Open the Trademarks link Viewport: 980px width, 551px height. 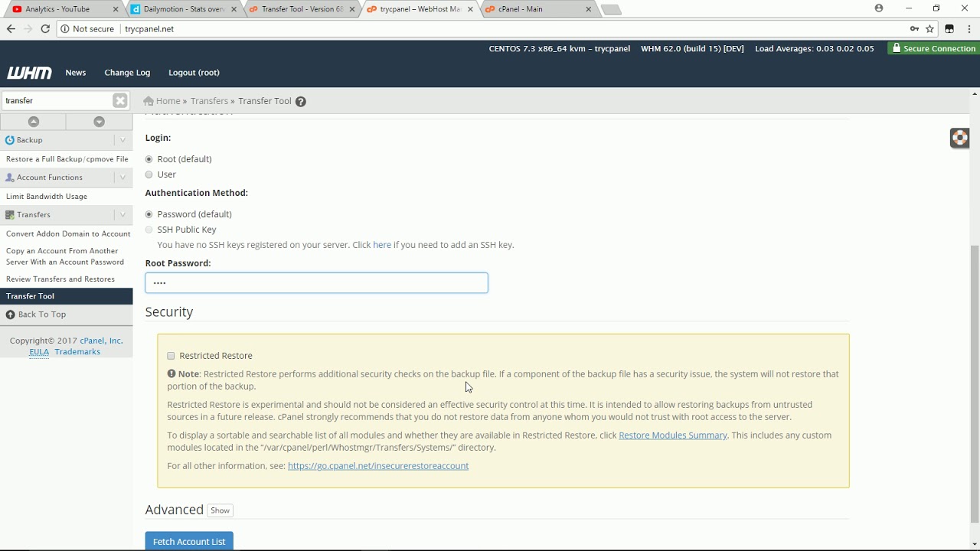[x=77, y=352]
